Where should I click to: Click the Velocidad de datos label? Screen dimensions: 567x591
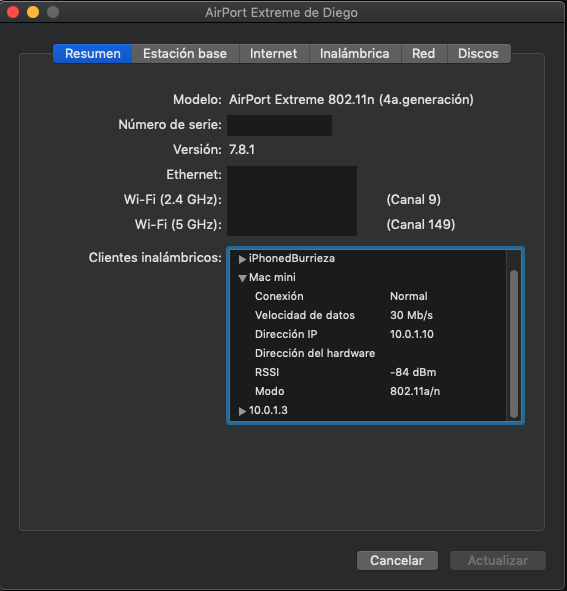305,315
